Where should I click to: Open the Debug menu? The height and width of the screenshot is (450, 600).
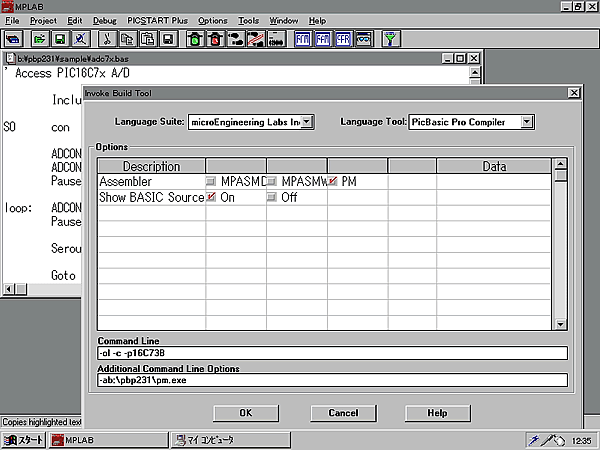pyautogui.click(x=105, y=20)
